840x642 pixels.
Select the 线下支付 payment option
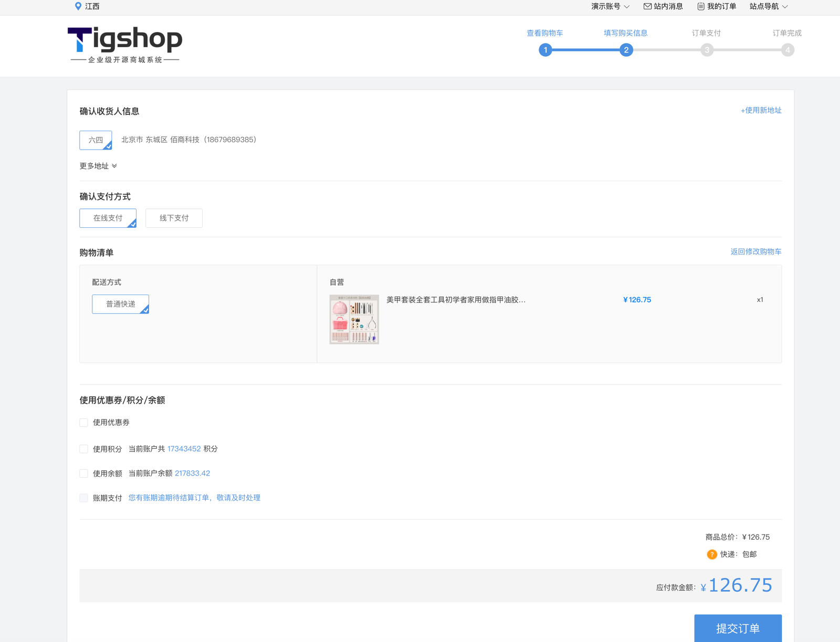(174, 218)
